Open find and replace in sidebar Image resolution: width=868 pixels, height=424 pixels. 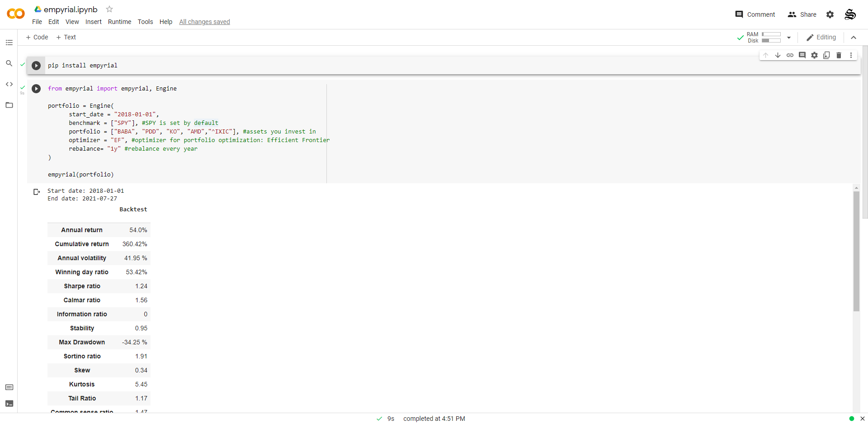(9, 63)
